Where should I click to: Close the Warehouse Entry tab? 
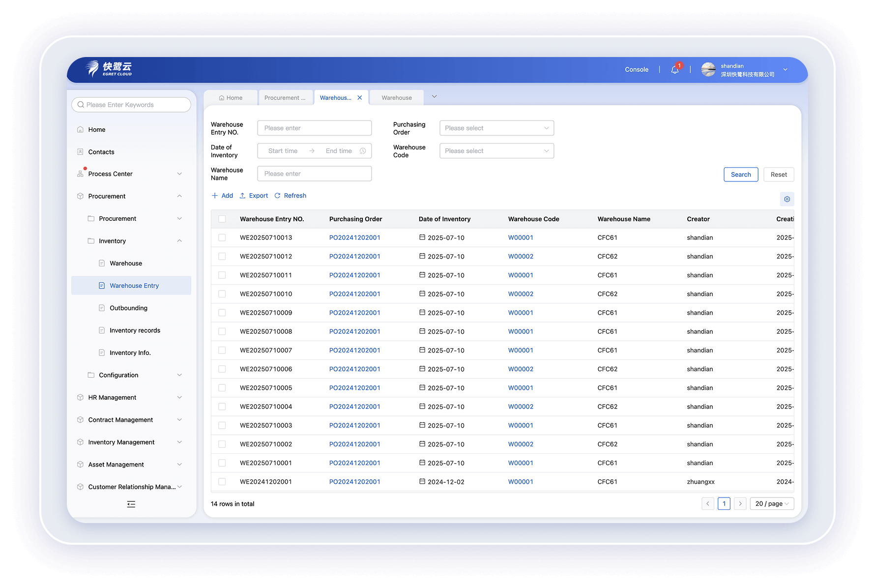[359, 97]
